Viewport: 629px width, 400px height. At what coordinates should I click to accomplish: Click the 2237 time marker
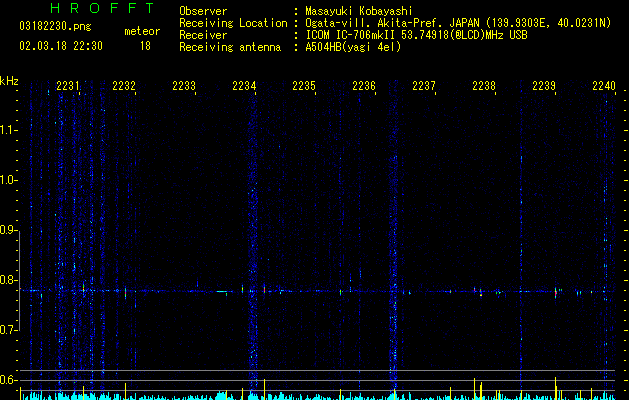point(424,86)
